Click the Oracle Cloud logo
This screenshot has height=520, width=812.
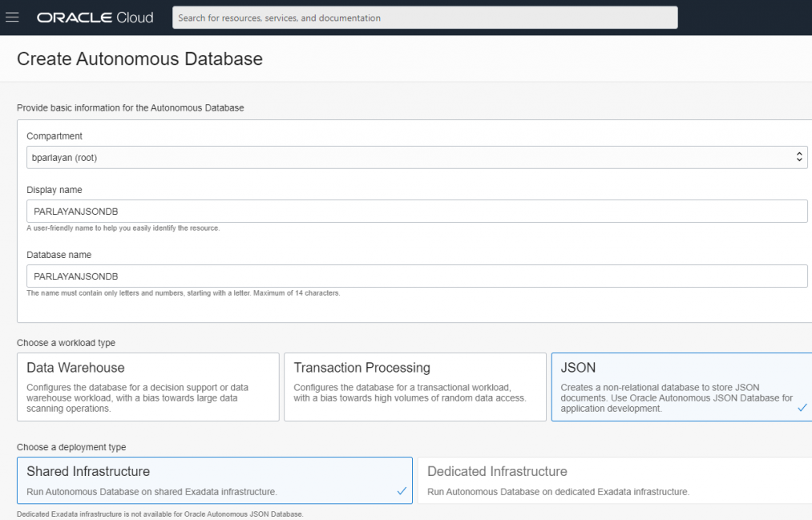95,18
